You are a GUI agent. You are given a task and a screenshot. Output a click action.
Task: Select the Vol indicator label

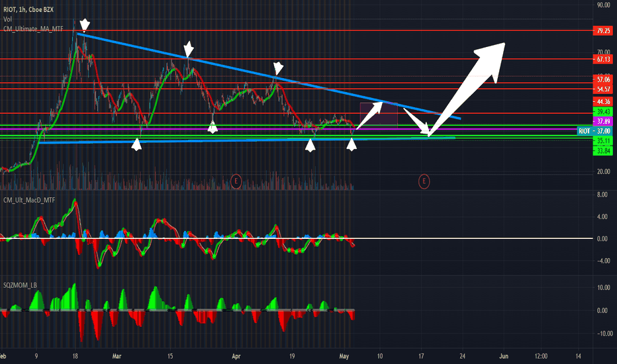7,19
